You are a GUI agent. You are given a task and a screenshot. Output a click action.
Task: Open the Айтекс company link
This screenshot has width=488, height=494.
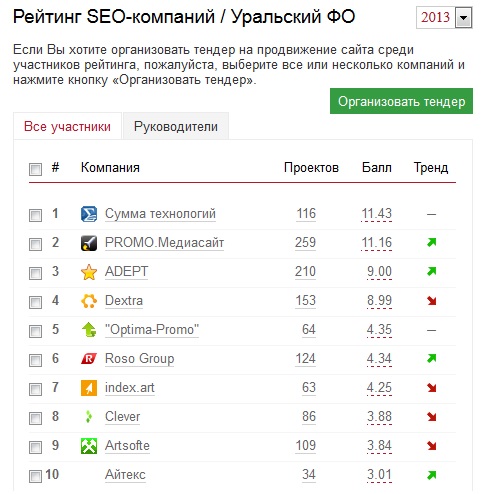point(125,474)
